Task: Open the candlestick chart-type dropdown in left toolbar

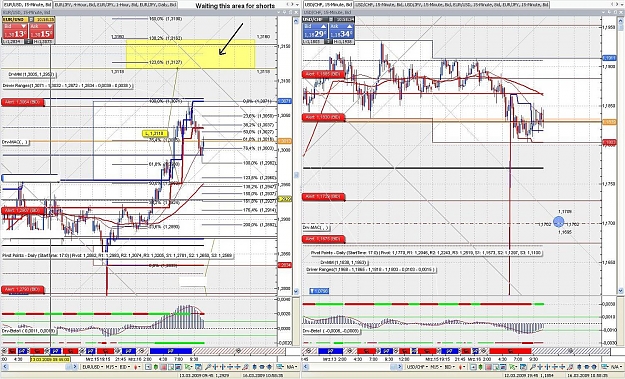Action: point(137,367)
